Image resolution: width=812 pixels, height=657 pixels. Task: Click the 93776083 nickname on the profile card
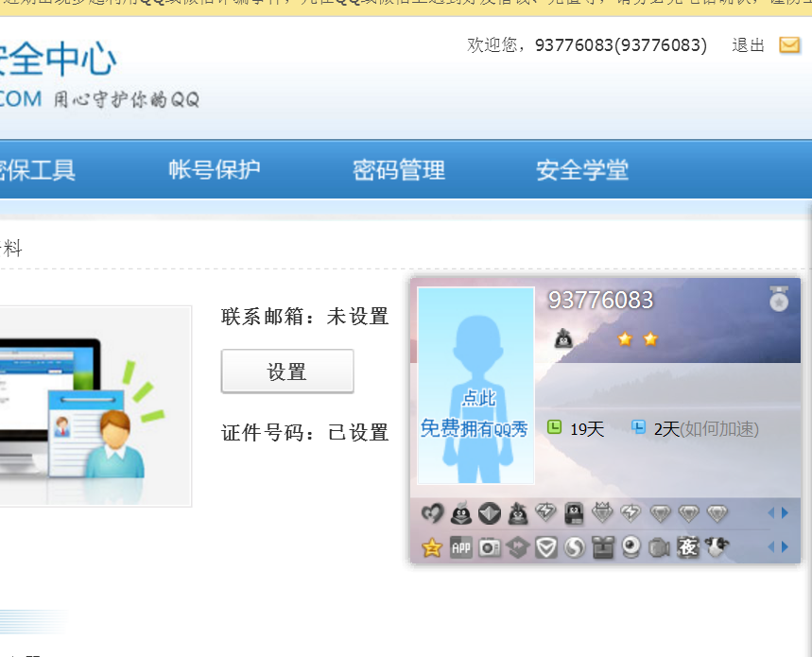click(x=600, y=301)
